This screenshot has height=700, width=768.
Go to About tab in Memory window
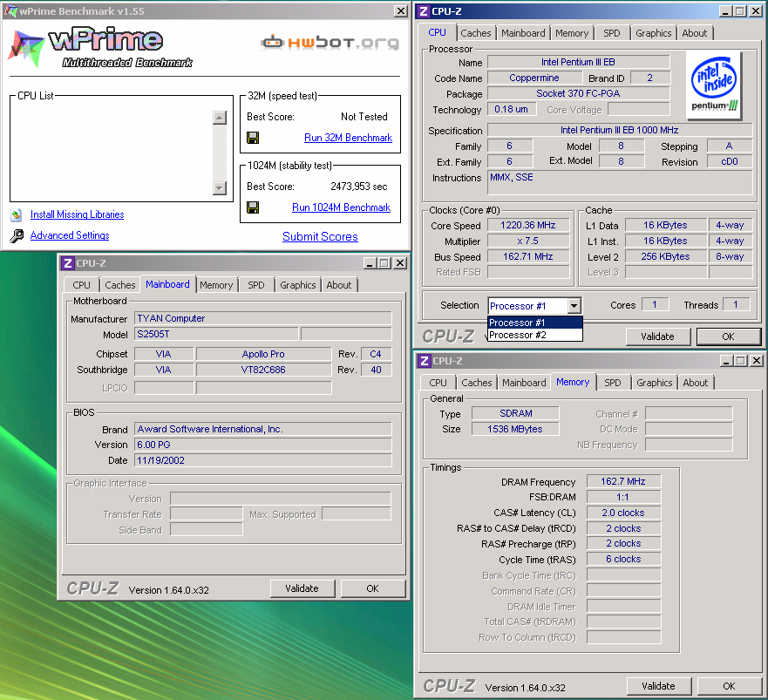696,383
